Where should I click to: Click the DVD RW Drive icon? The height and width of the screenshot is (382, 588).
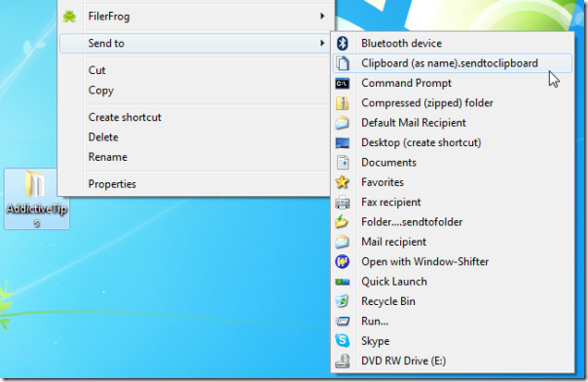click(x=343, y=361)
